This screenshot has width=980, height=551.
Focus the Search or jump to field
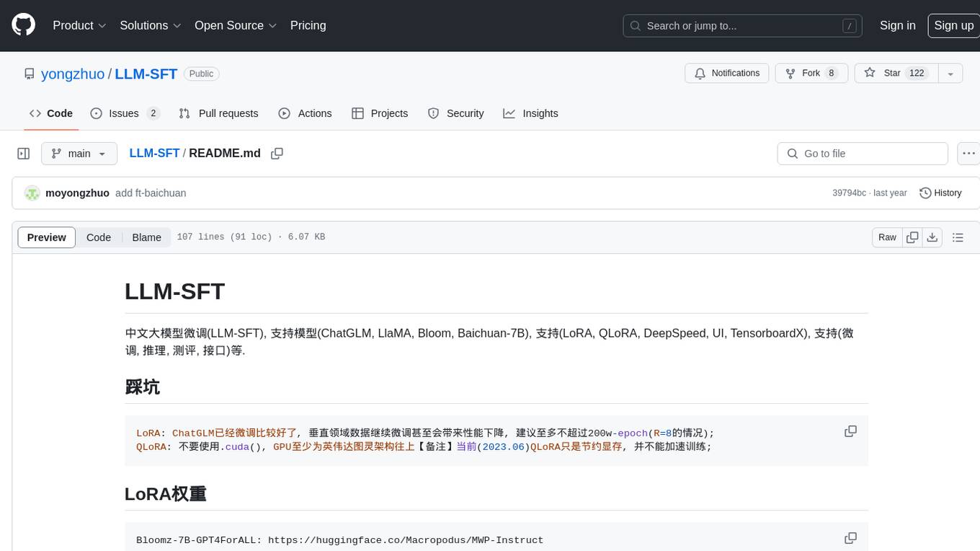[x=743, y=26]
